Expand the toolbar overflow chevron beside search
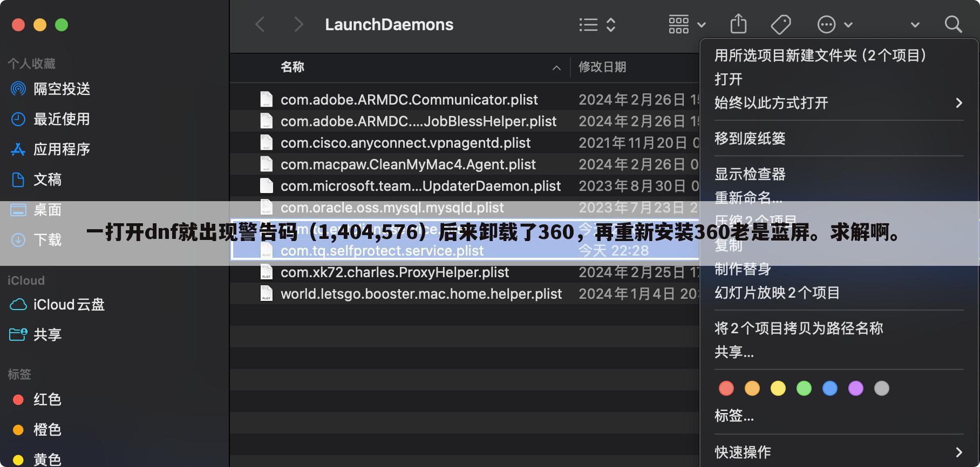The height and width of the screenshot is (467, 980). pos(915,25)
